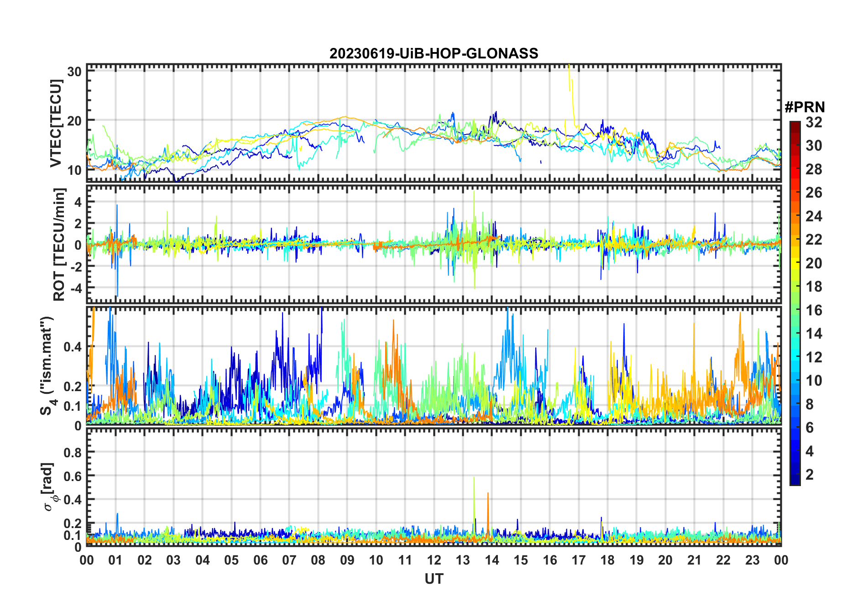Click x-axis tick label 18
The width and height of the screenshot is (868, 607).
[x=607, y=560]
